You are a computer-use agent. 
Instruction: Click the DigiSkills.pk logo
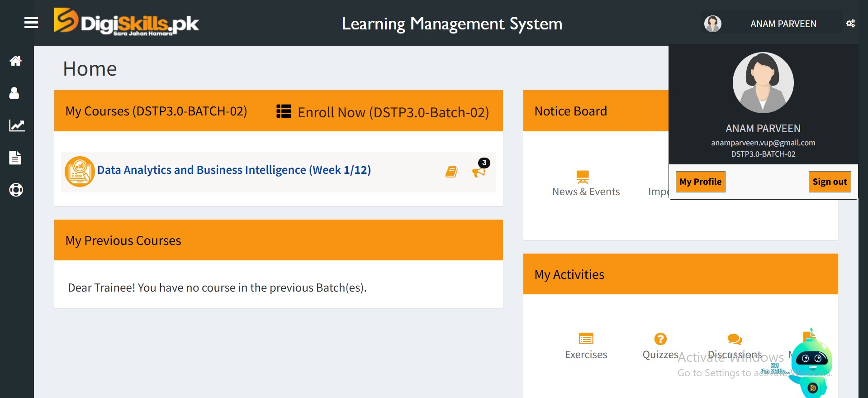pos(126,22)
